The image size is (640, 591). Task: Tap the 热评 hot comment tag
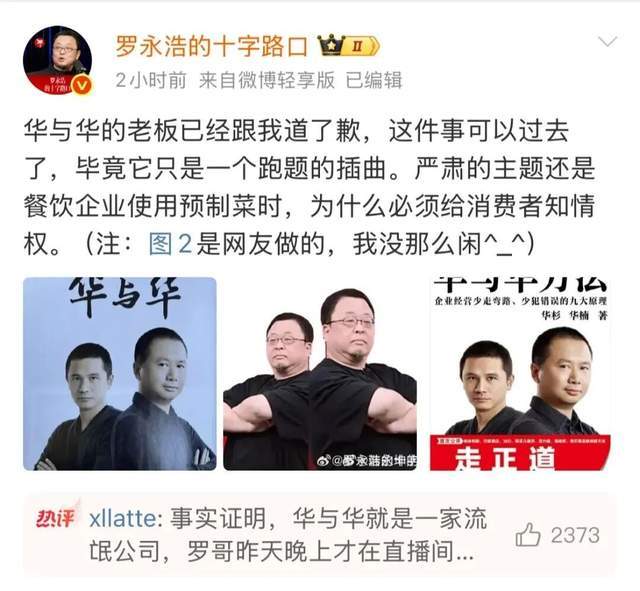tap(56, 518)
